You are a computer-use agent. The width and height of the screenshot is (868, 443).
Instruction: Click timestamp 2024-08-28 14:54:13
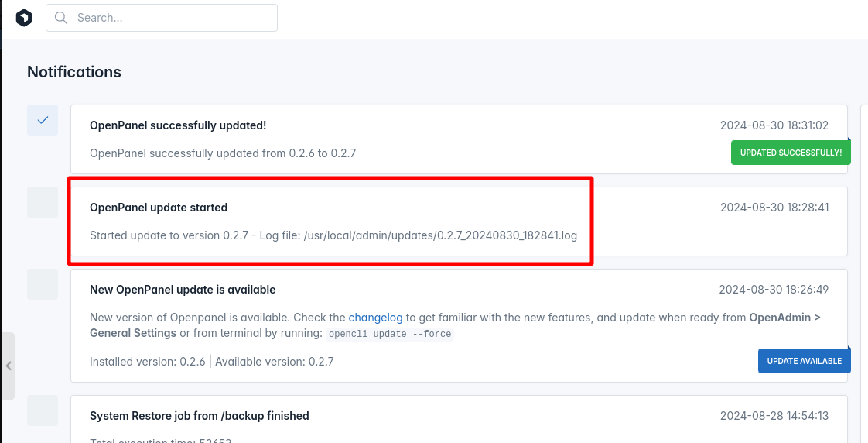click(774, 416)
